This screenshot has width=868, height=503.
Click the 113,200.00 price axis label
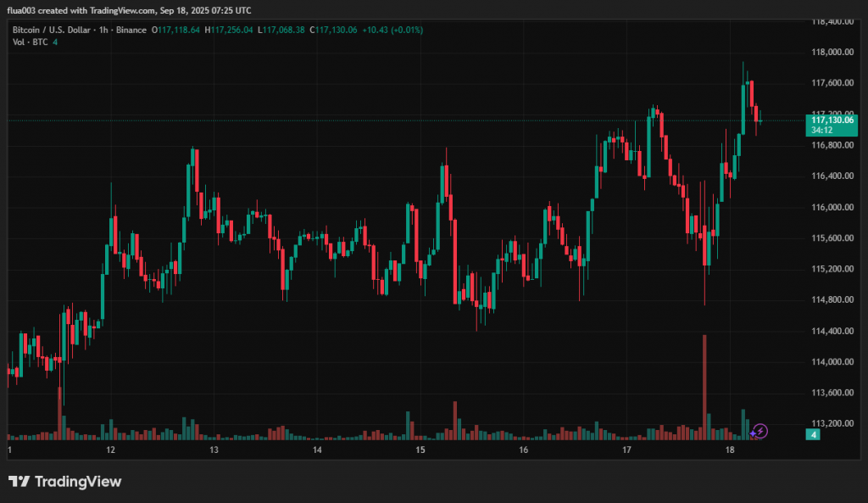tap(832, 424)
